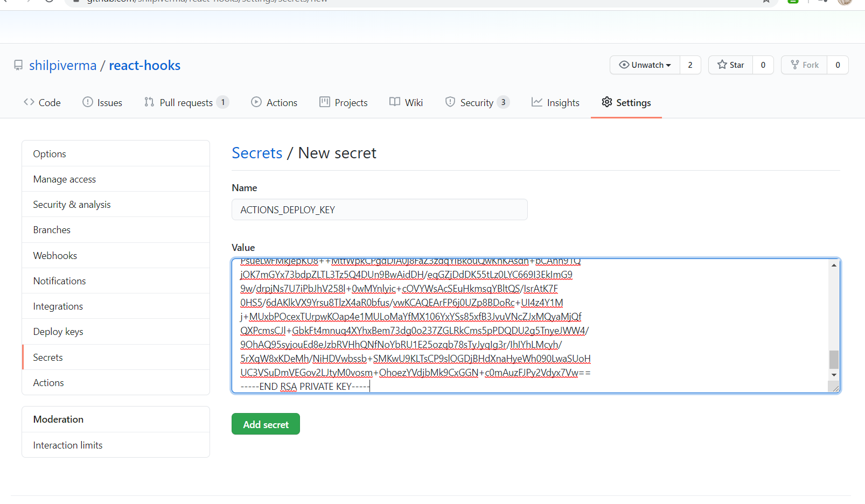865x504 pixels.
Task: Click the Settings gear tab
Action: (626, 102)
